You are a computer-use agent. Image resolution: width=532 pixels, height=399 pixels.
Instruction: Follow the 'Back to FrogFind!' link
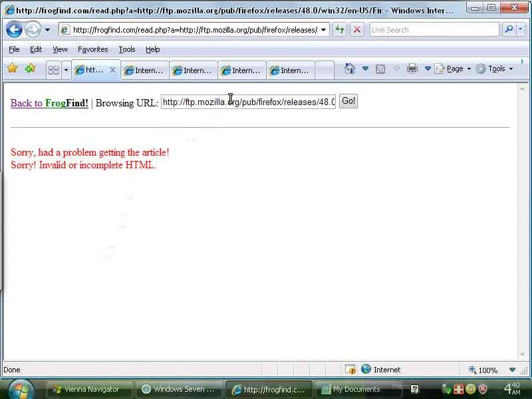[x=49, y=103]
